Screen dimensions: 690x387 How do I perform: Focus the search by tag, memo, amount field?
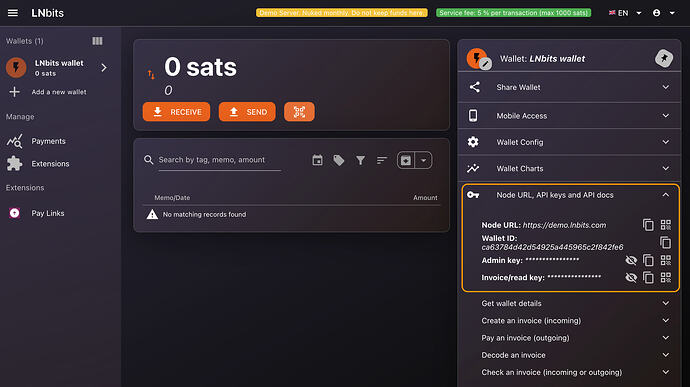(220, 160)
